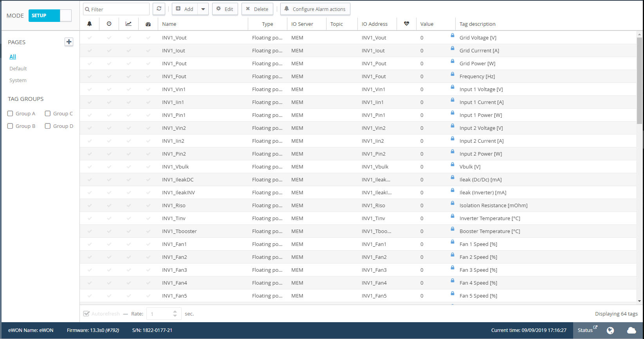The image size is (644, 339).
Task: Enable the Group D tag group
Action: pyautogui.click(x=48, y=126)
